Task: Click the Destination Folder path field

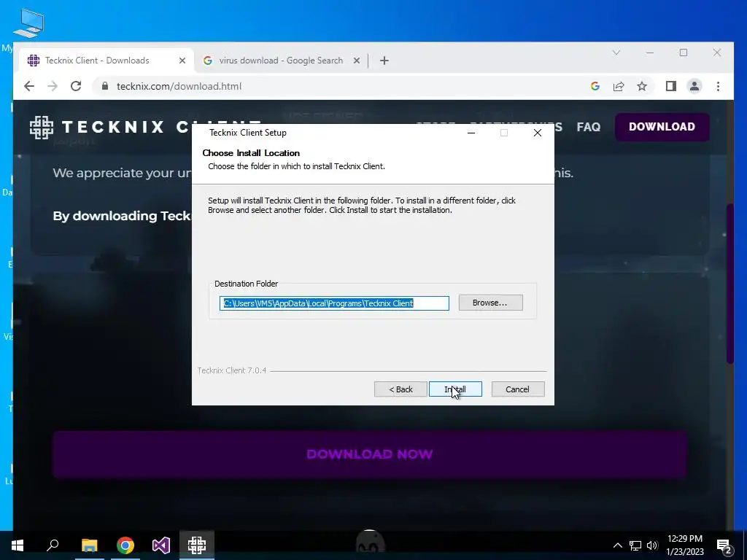Action: (x=334, y=303)
